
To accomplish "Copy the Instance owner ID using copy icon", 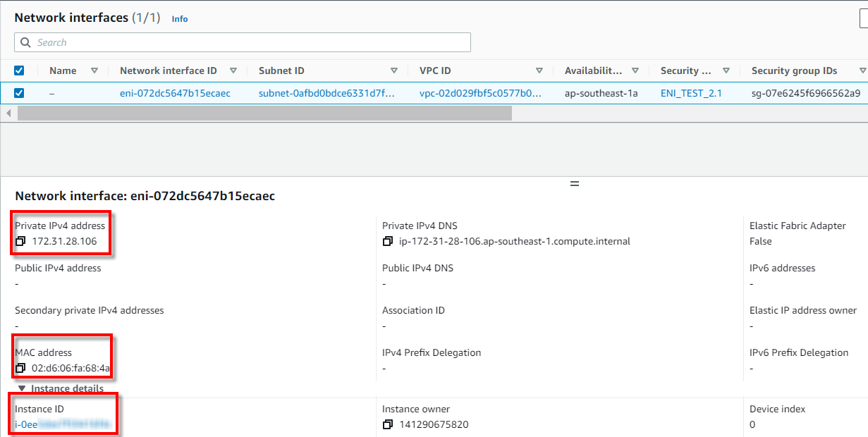I will 387,424.
